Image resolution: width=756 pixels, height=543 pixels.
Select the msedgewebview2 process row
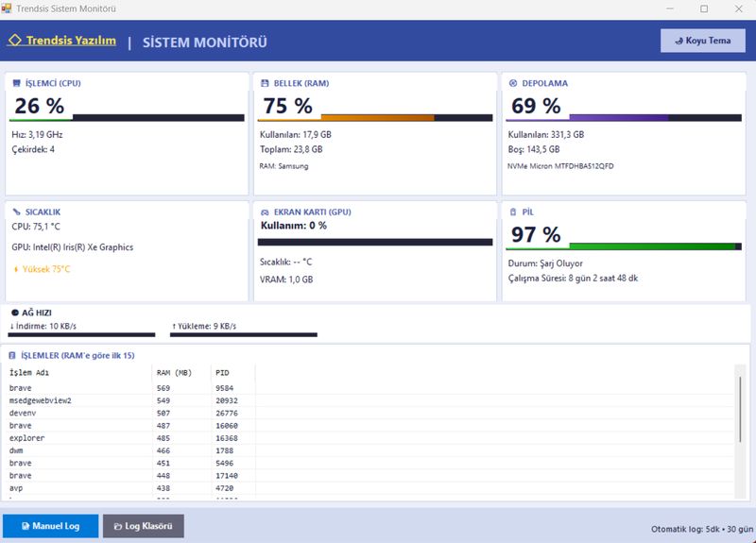pos(371,400)
